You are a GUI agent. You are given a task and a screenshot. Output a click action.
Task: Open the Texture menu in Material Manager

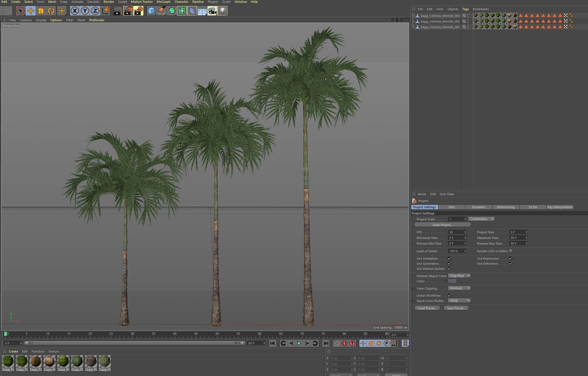pos(54,351)
